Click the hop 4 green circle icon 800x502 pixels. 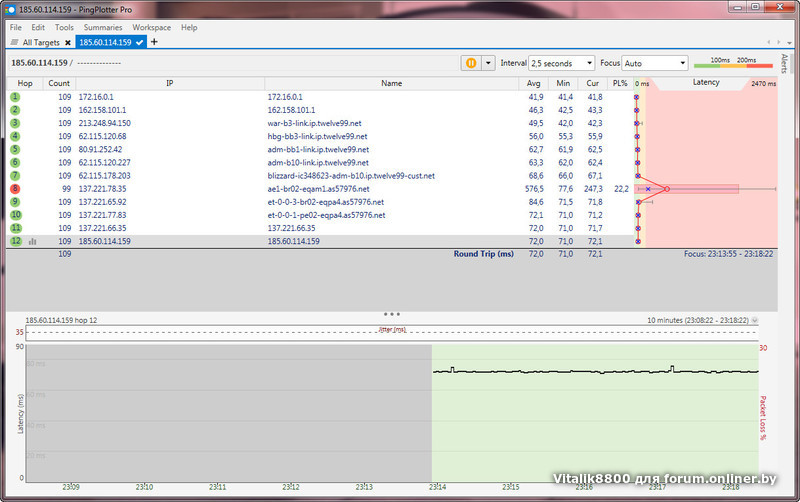(15, 136)
